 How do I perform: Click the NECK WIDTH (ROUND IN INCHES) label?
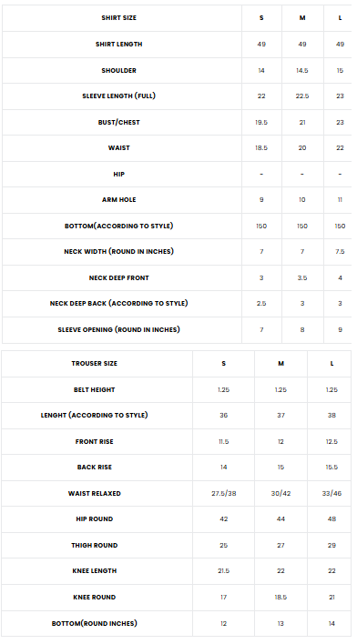119,251
